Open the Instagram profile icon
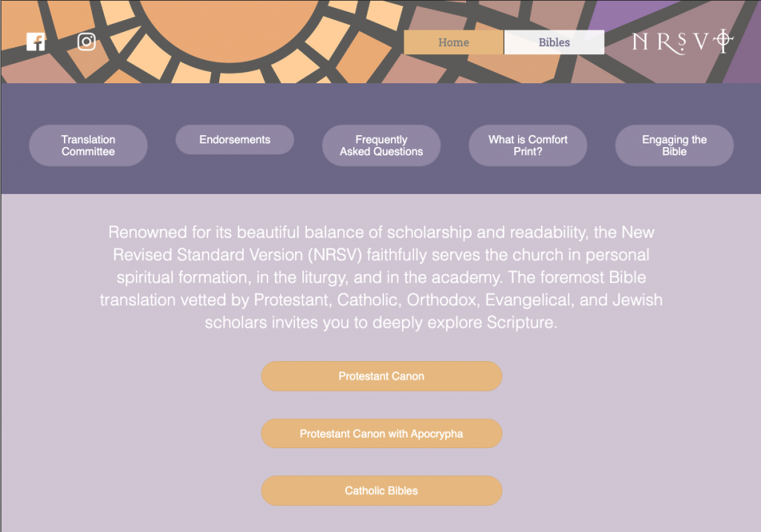761x532 pixels. pos(87,42)
